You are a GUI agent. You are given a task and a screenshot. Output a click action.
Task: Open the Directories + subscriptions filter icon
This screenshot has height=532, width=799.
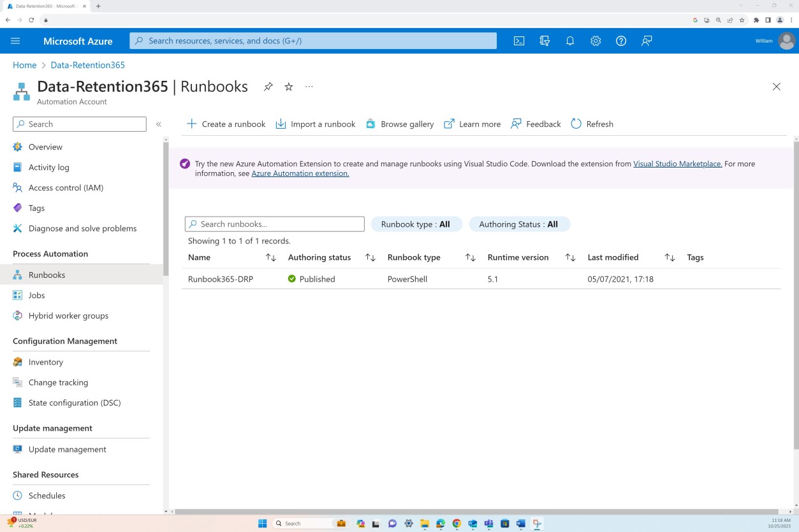point(544,41)
